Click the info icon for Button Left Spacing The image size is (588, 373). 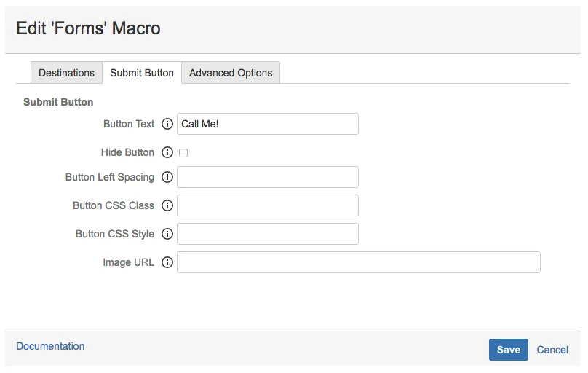[x=167, y=177]
